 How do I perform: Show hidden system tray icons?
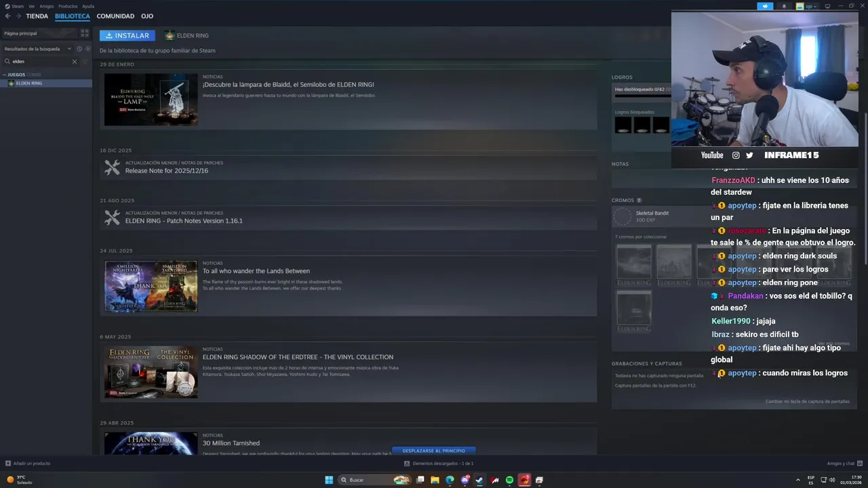pos(797,480)
